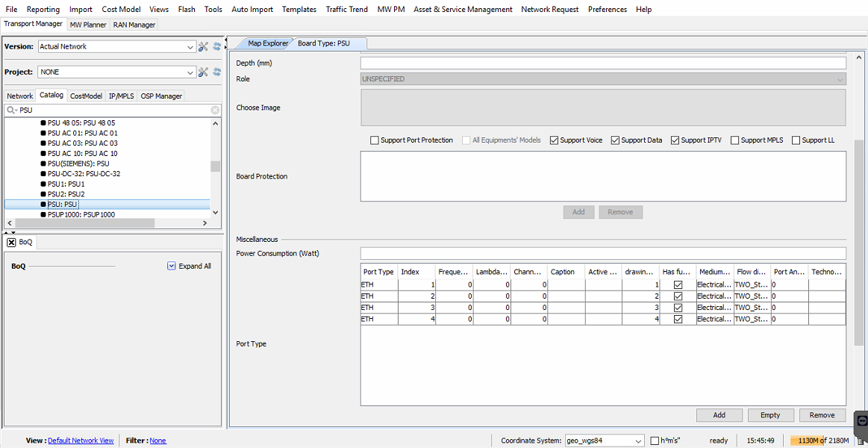The width and height of the screenshot is (868, 448).
Task: Uncheck the Support IPTV checkbox
Action: [x=675, y=140]
